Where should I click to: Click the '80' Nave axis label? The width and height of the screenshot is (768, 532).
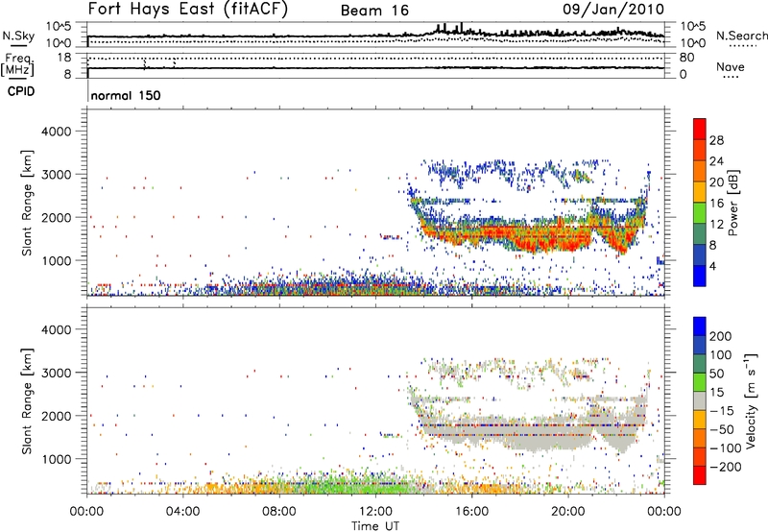point(686,58)
